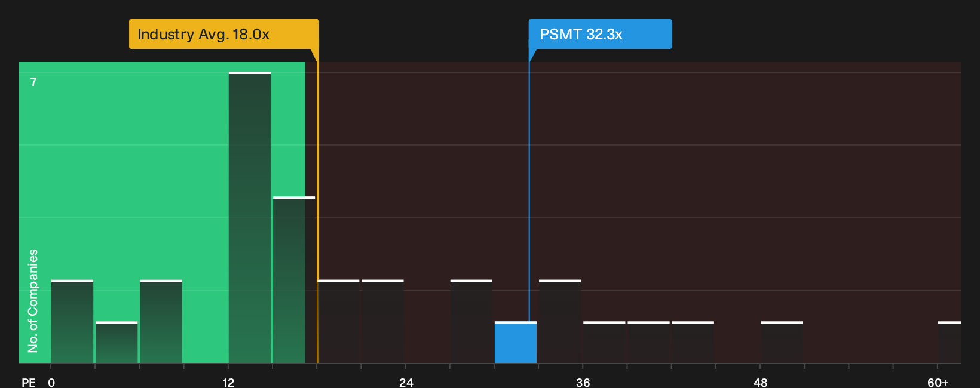980x388 pixels.
Task: Select the blue PSMT histogram bar
Action: [x=516, y=343]
